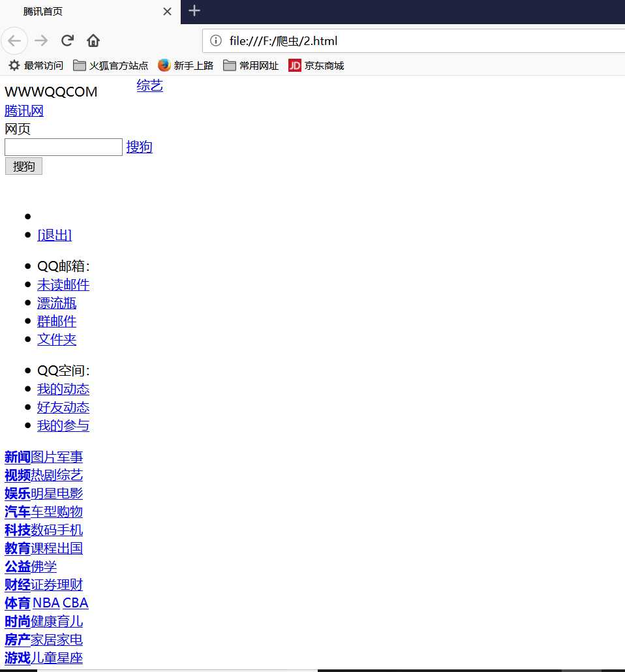
Task: Click the CBA link
Action: click(76, 603)
